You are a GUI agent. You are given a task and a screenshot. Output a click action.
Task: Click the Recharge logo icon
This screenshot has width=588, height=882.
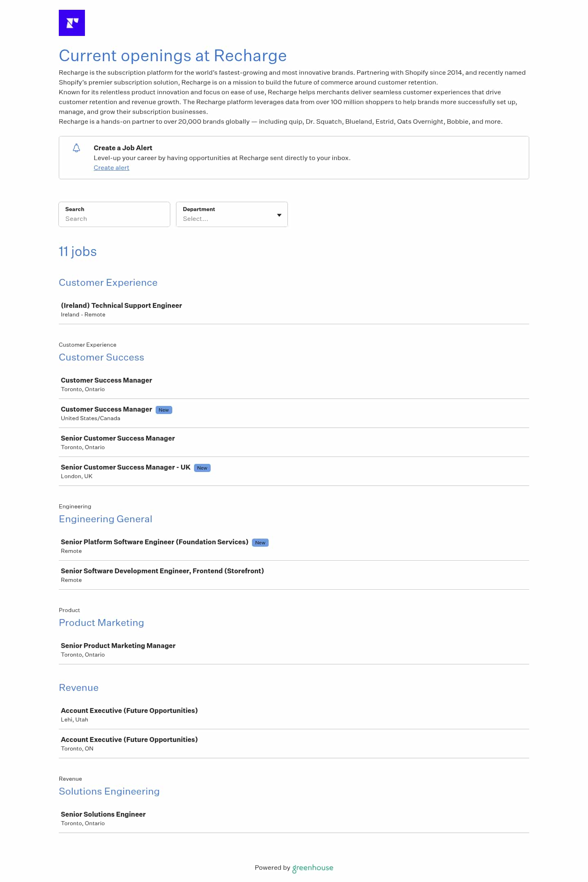[72, 23]
